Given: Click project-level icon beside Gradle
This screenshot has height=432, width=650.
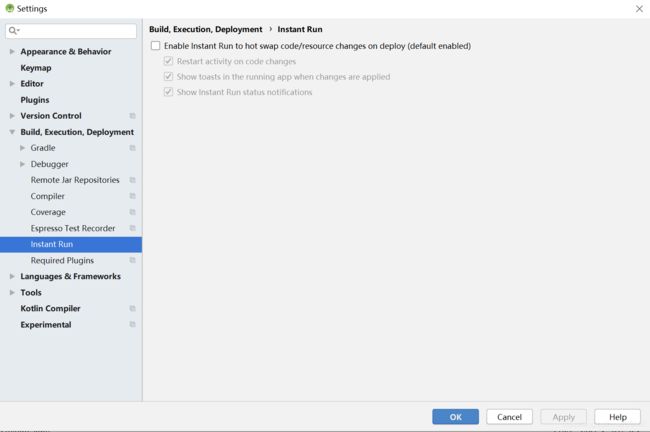Looking at the screenshot, I should click(132, 148).
